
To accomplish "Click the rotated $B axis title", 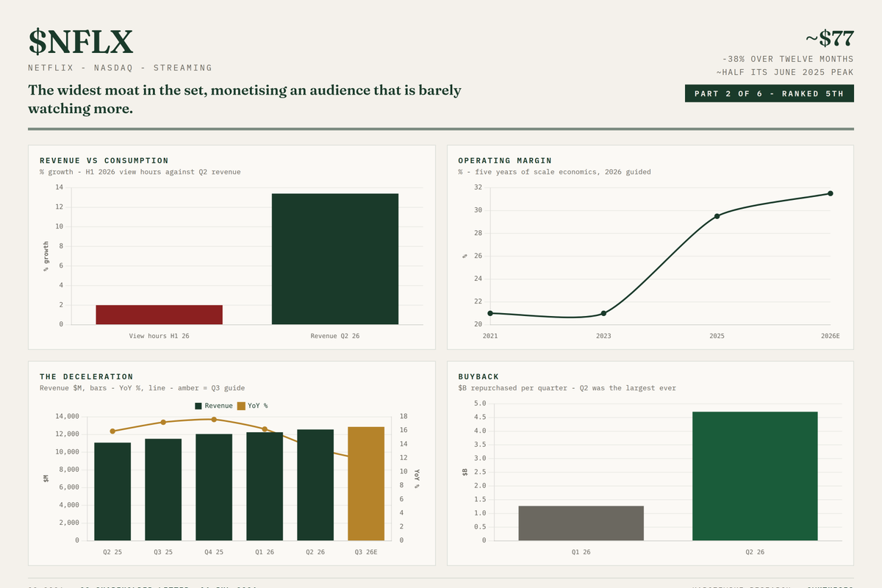I will click(x=465, y=472).
